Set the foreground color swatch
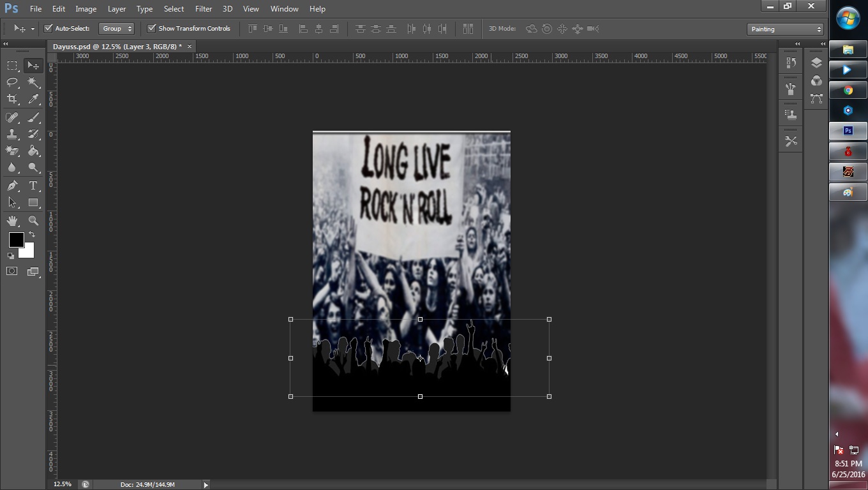The height and width of the screenshot is (490, 868). [x=16, y=241]
